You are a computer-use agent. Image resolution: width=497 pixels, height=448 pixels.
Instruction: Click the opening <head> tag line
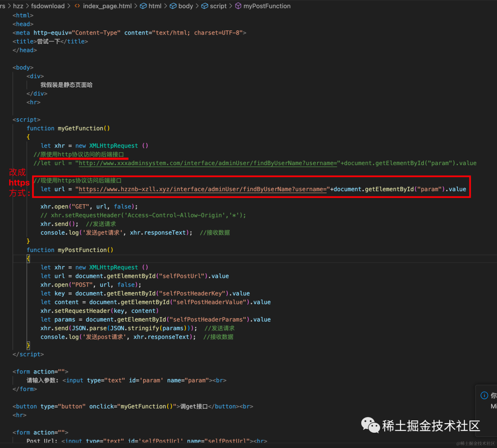[x=23, y=24]
